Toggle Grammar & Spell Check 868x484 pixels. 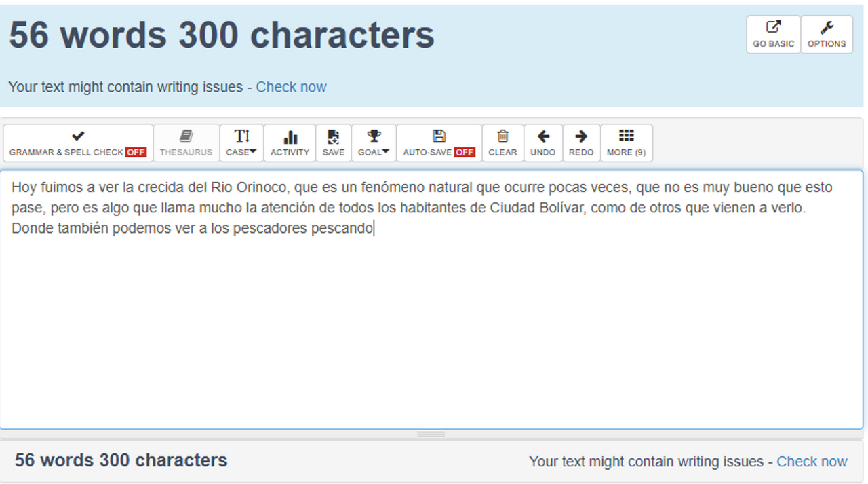click(78, 143)
